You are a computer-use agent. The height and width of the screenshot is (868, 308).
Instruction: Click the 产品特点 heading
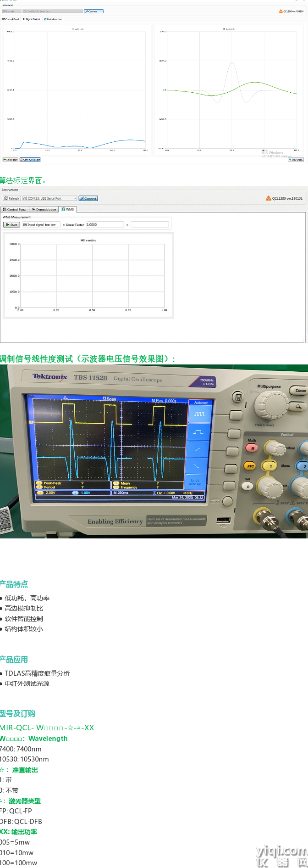[14, 584]
